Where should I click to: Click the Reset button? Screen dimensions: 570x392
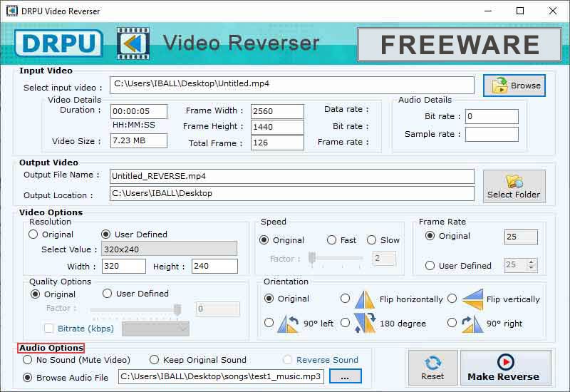(432, 368)
